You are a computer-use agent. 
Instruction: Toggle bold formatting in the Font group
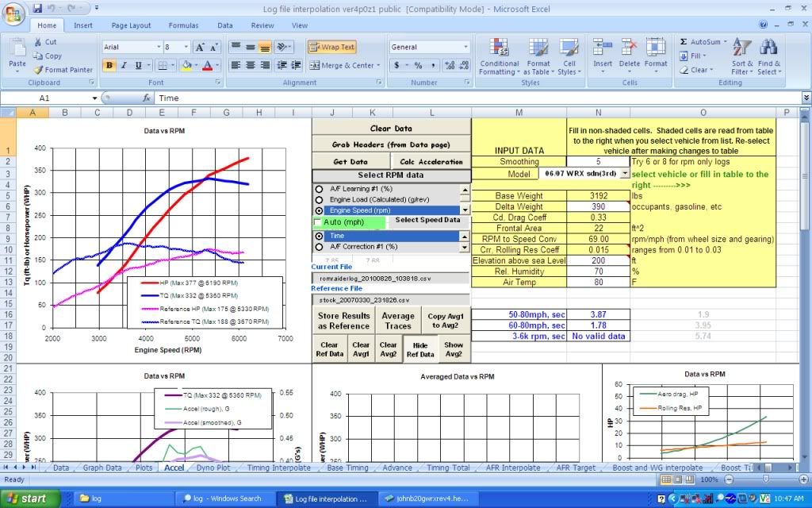pos(109,65)
